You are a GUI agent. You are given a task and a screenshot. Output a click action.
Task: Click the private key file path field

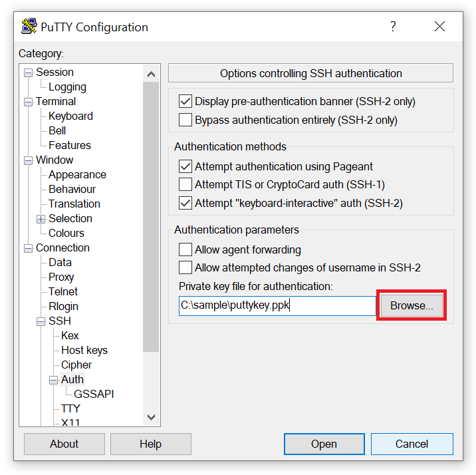click(x=277, y=306)
